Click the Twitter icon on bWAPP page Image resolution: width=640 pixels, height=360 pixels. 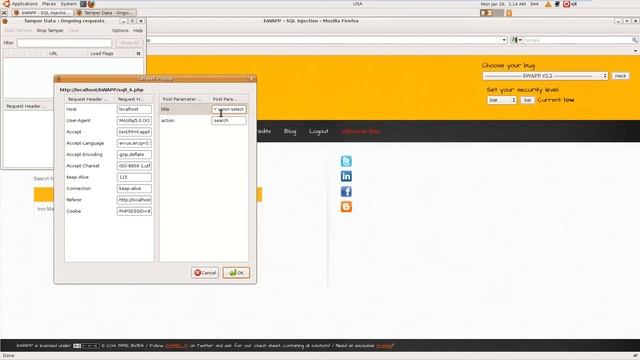click(x=346, y=161)
